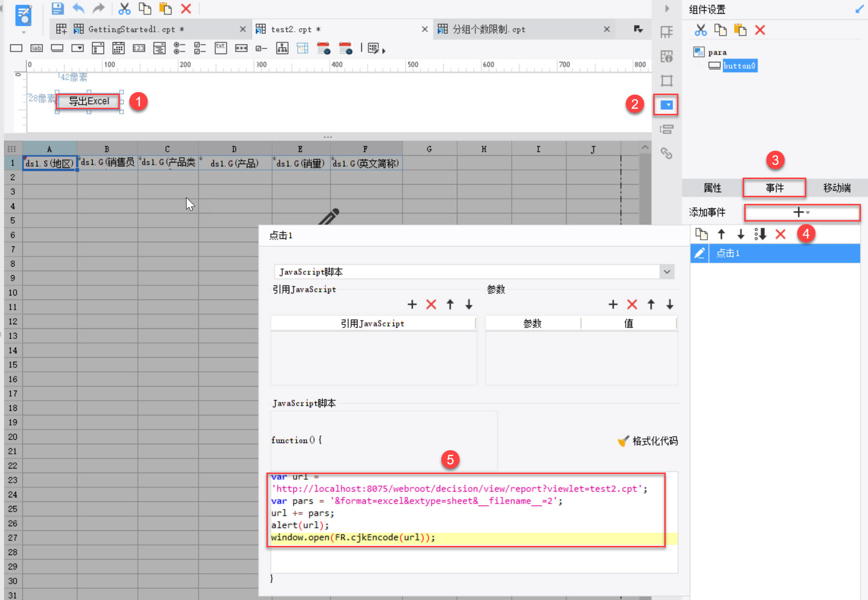This screenshot has width=868, height=600.
Task: Move event up with the up arrow icon
Action: [721, 234]
